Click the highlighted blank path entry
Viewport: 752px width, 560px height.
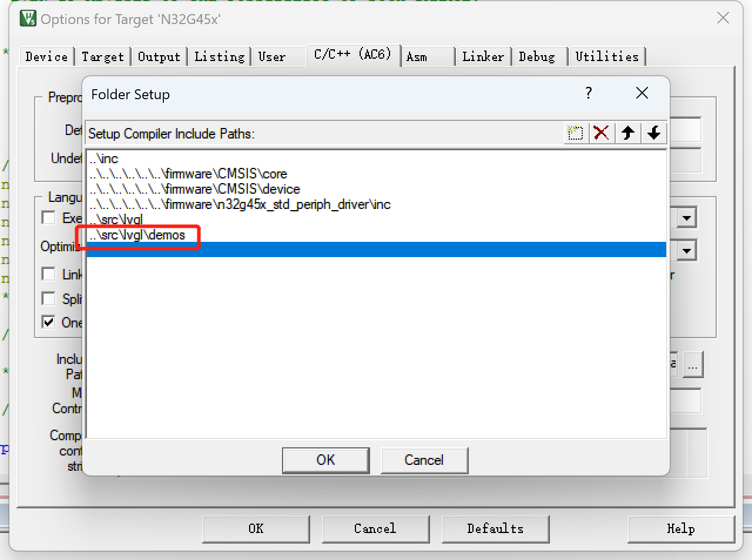tap(376, 250)
